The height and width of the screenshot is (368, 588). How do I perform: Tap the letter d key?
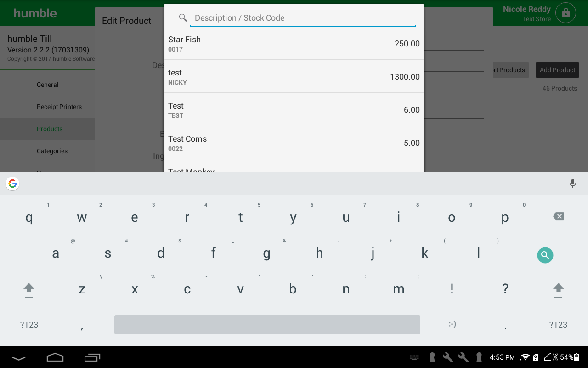pyautogui.click(x=161, y=253)
